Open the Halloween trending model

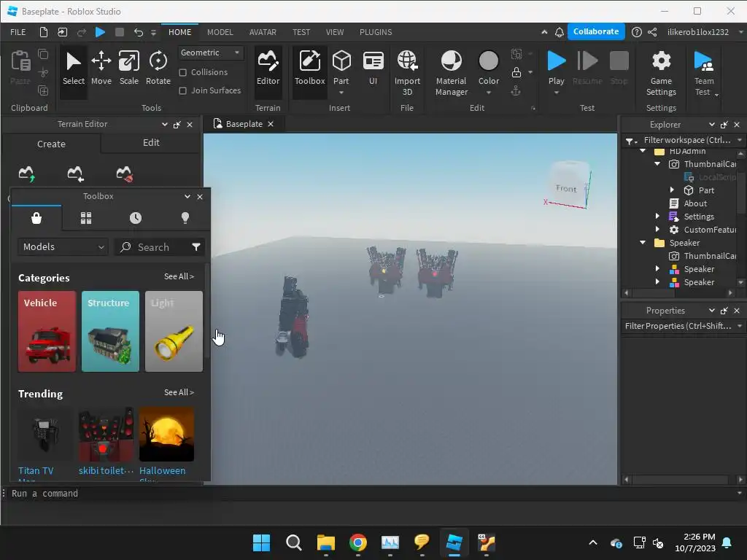[166, 435]
